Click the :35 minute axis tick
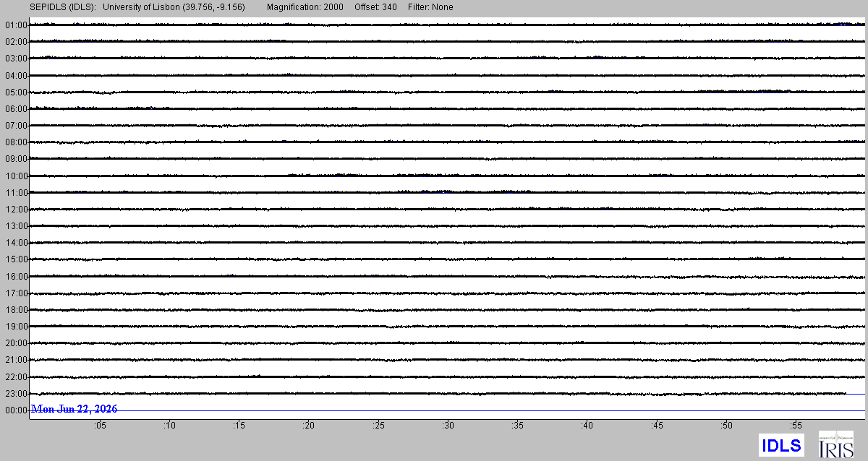 pyautogui.click(x=517, y=426)
